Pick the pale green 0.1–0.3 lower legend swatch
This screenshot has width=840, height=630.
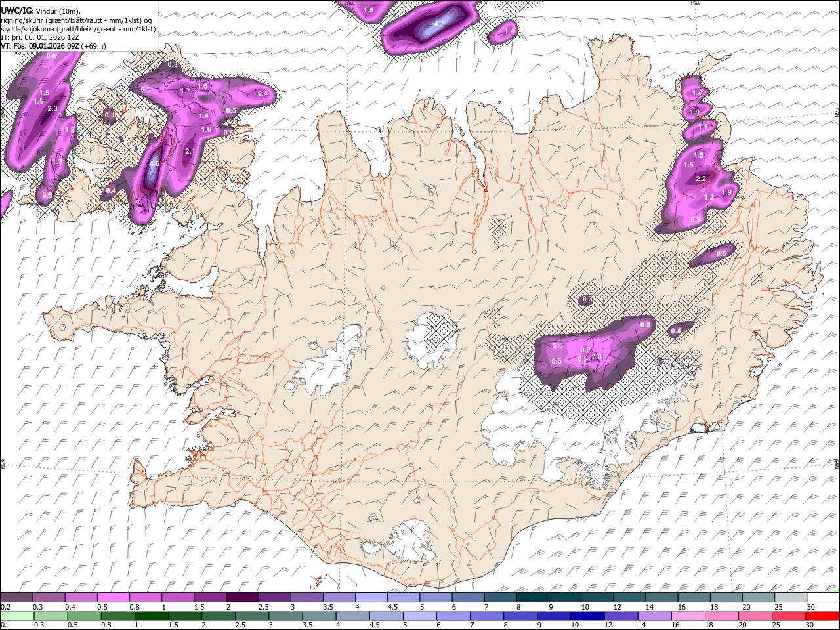click(17, 616)
